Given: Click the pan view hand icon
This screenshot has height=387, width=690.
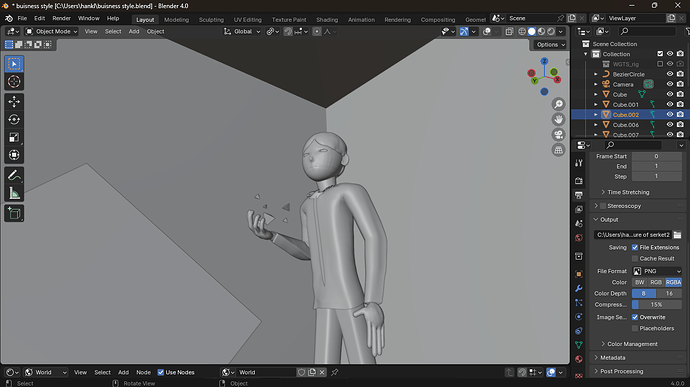Looking at the screenshot, I should [x=558, y=119].
